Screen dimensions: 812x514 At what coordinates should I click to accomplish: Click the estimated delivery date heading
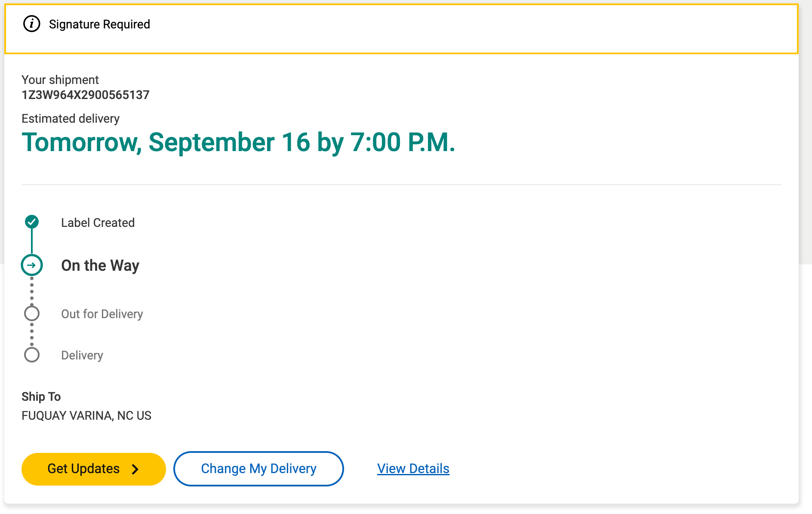(x=238, y=142)
